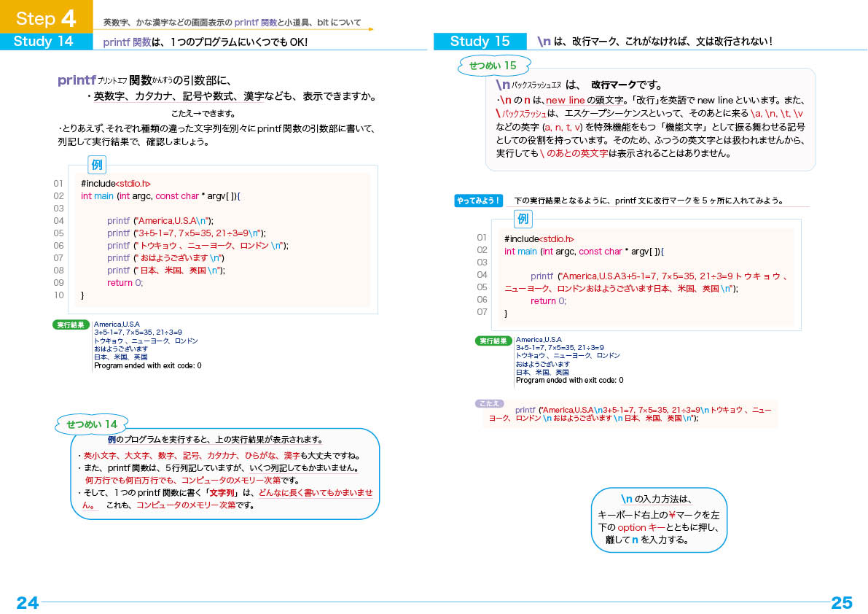Image resolution: width=868 pixels, height=614 pixels.
Task: Expand the \n input method balloon
Action: click(658, 519)
